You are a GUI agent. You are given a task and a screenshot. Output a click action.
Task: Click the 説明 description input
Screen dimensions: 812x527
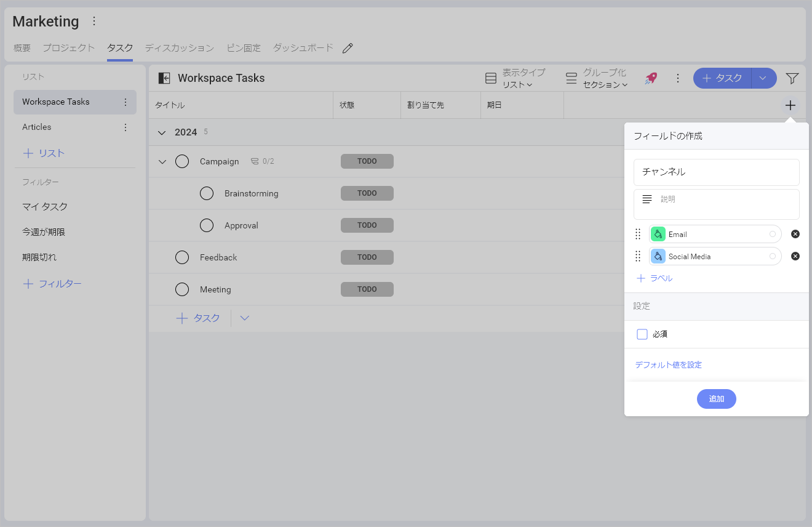tap(717, 204)
